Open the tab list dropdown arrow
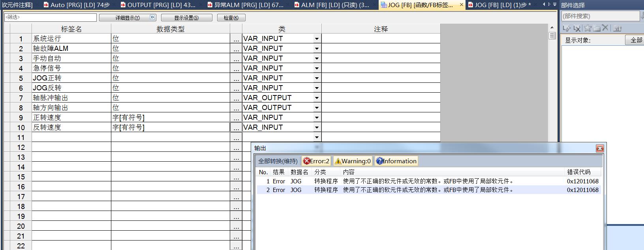Viewport: 644px width, 250px height. [555, 5]
